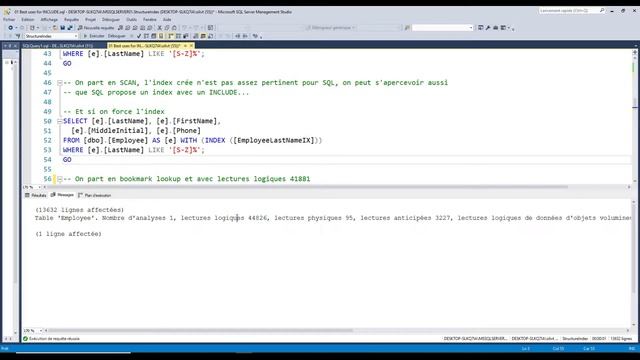Image resolution: width=640 pixels, height=360 pixels.
Task: Open the document tab list dropdown arrow
Action: [x=636, y=46]
